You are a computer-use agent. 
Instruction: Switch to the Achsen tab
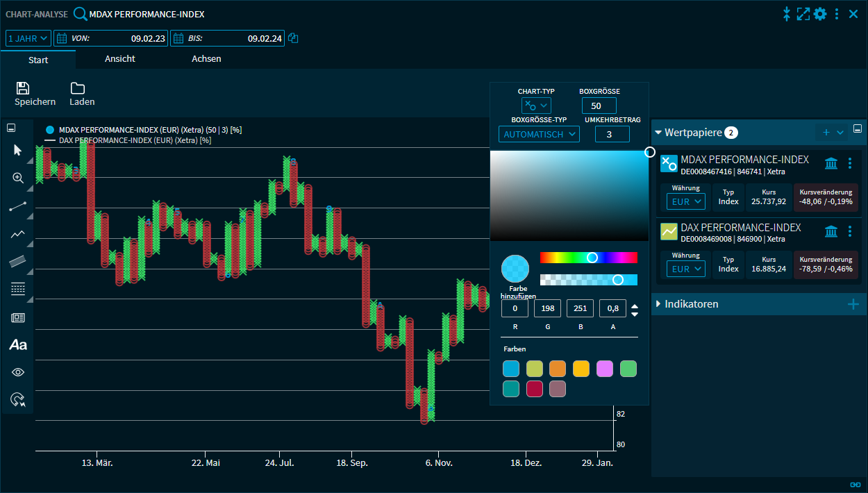(206, 59)
